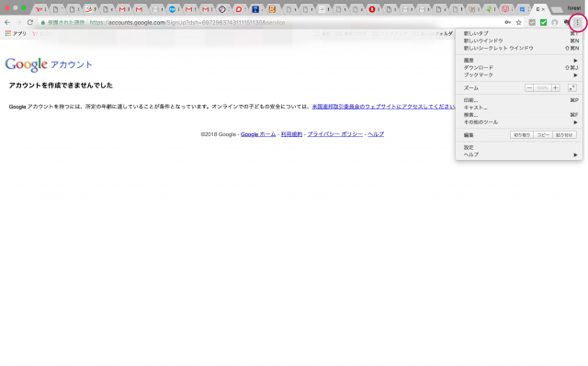The width and height of the screenshot is (588, 366).
Task: Click the 米国連邦取引委員会 website link
Action: coord(384,107)
